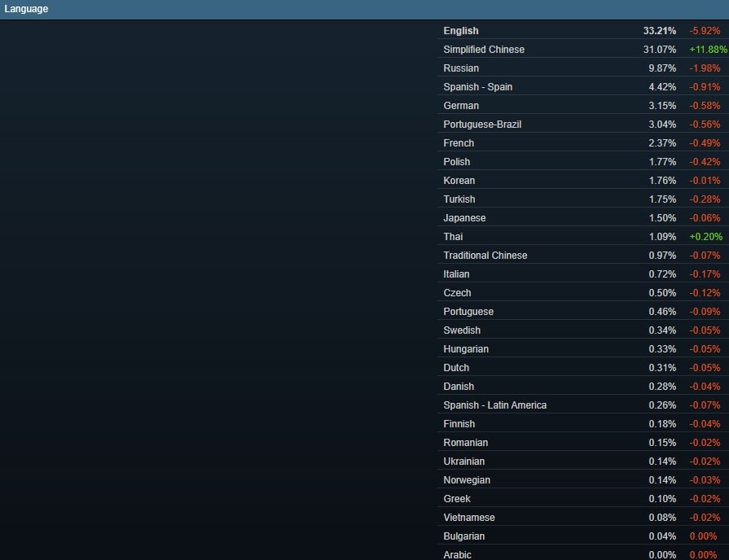
Task: Select the Spanish - Latin America row
Action: pyautogui.click(x=583, y=405)
